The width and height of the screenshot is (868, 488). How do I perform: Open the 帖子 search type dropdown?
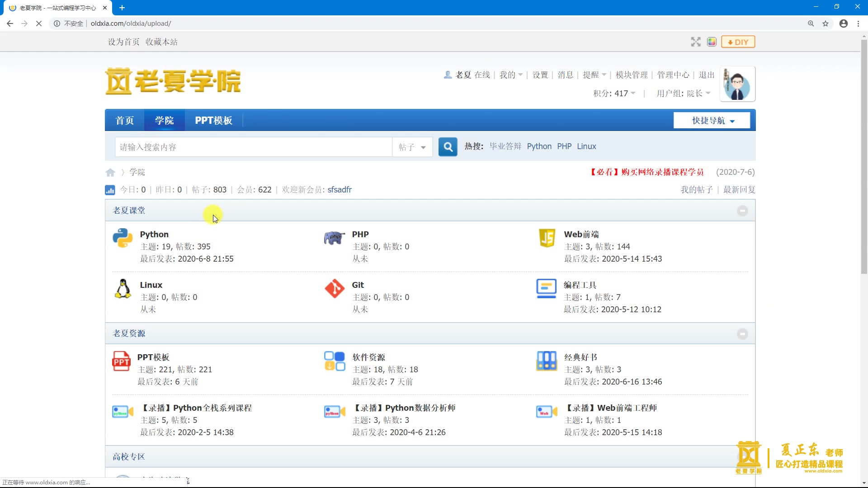pyautogui.click(x=412, y=147)
